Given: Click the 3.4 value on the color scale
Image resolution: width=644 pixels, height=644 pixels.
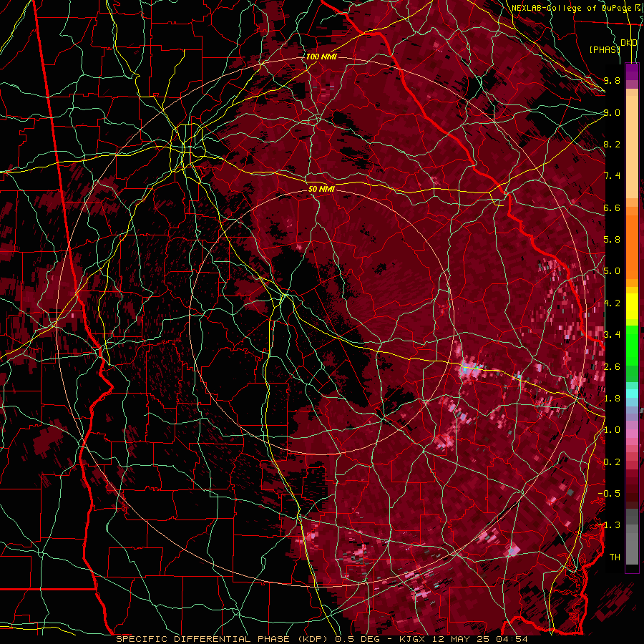Looking at the screenshot, I should (x=612, y=334).
